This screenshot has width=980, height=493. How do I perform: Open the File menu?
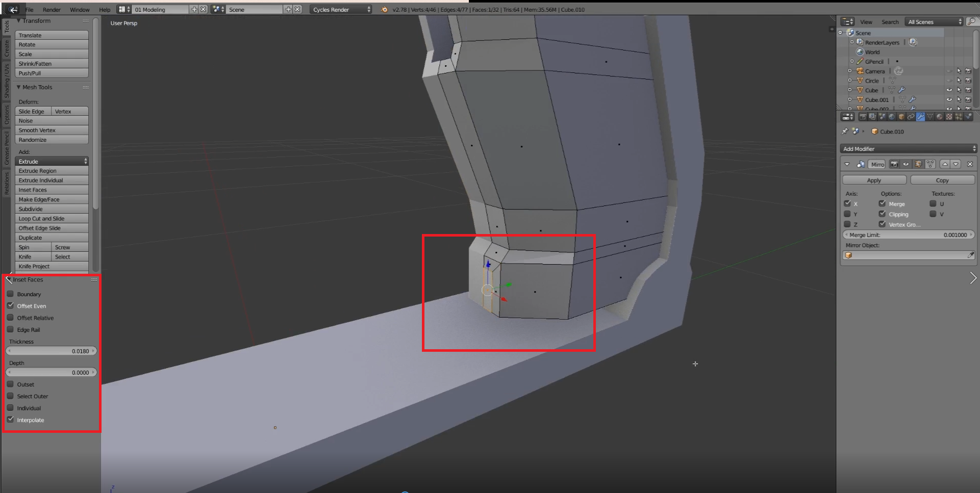pyautogui.click(x=30, y=10)
